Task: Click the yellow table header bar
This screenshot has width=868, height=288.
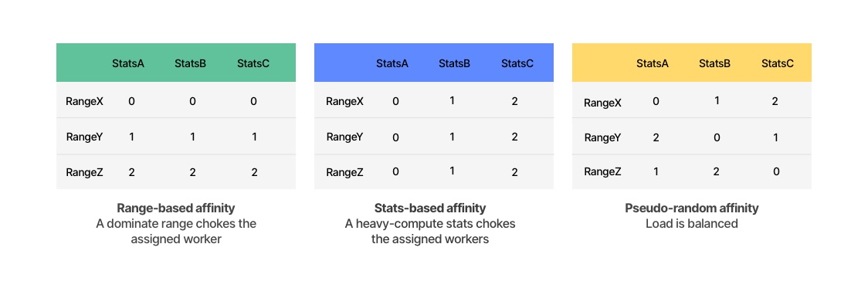Action: tap(691, 63)
